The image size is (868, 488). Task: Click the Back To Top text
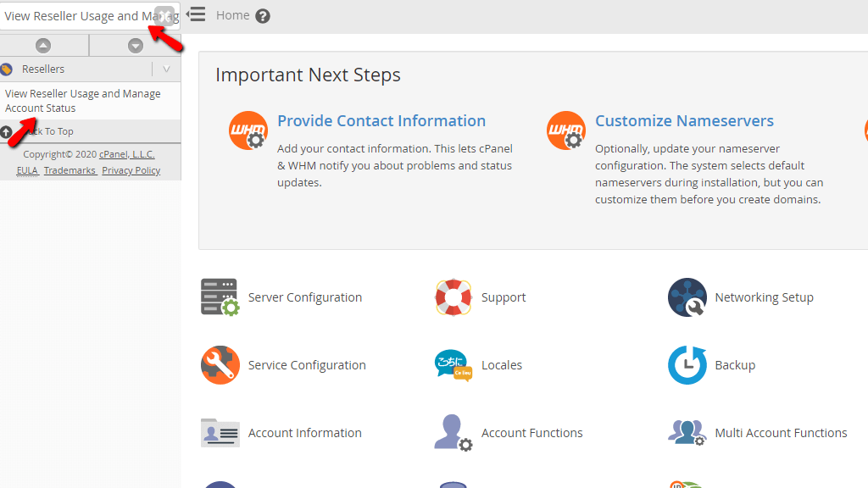(50, 131)
